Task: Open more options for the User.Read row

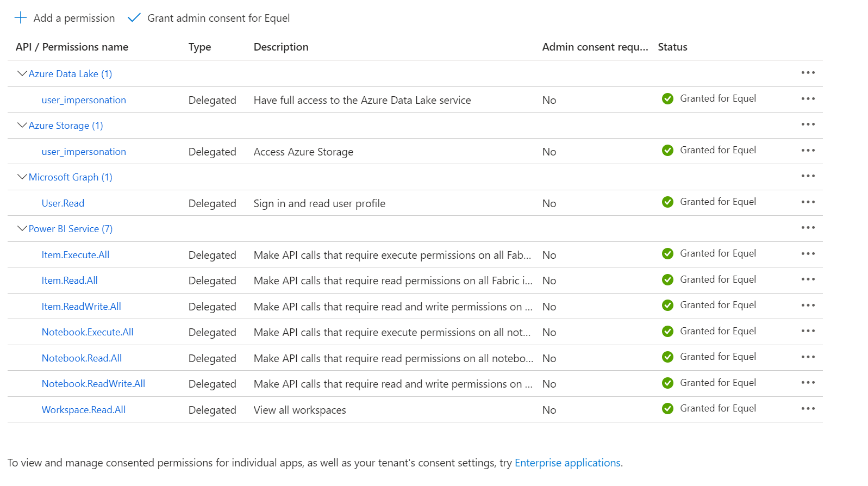Action: [x=808, y=202]
